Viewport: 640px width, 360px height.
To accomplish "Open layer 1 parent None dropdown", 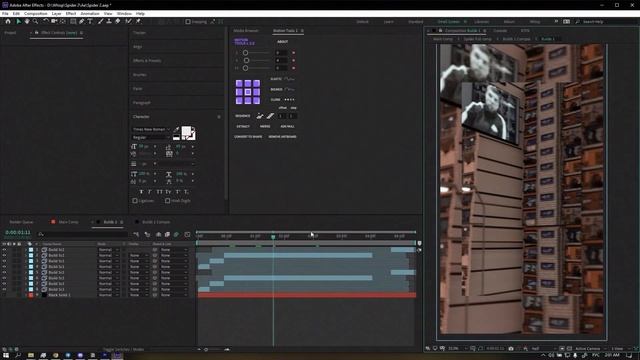I will click(x=173, y=249).
